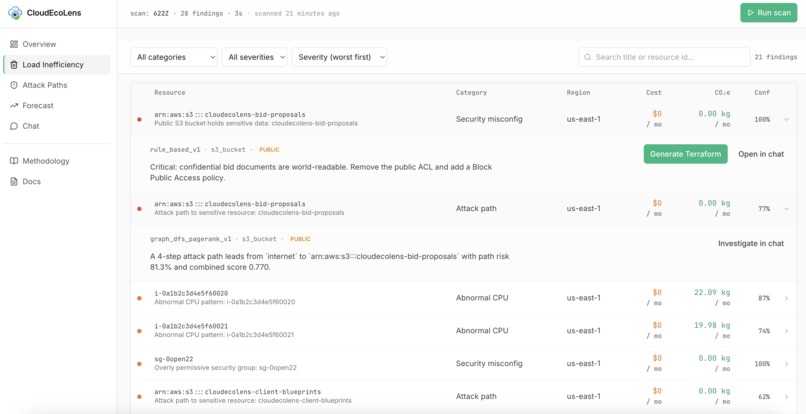Image resolution: width=806 pixels, height=414 pixels.
Task: Expand the sg-0open22 row chevron
Action: [x=786, y=364]
